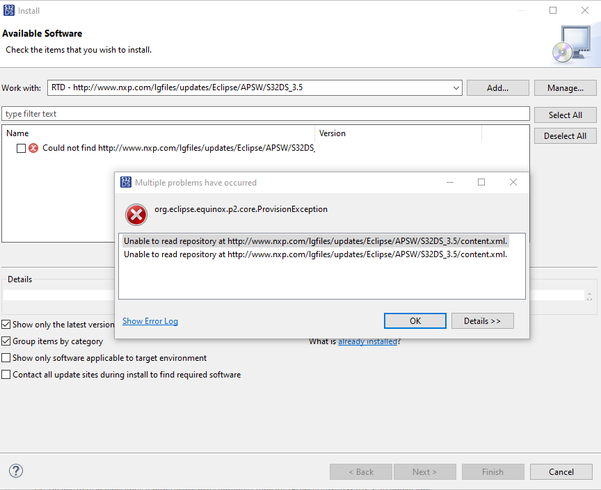
Task: Close the Multiple problems have occurred dialog
Action: pos(513,182)
